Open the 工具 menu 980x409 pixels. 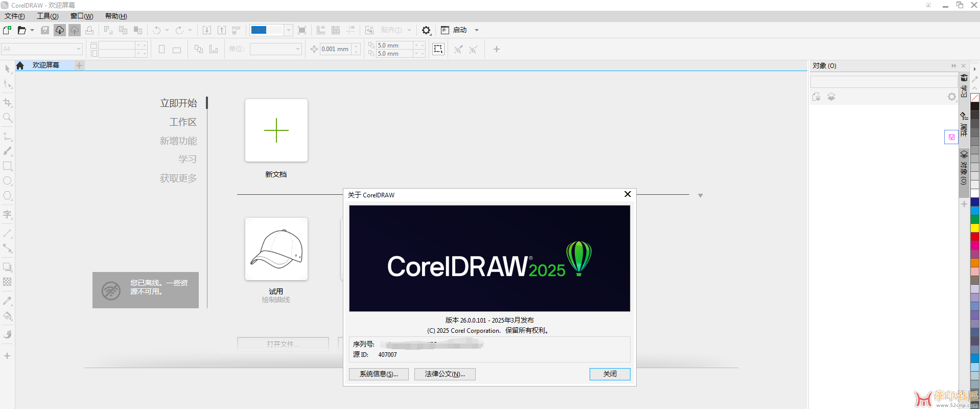[48, 16]
